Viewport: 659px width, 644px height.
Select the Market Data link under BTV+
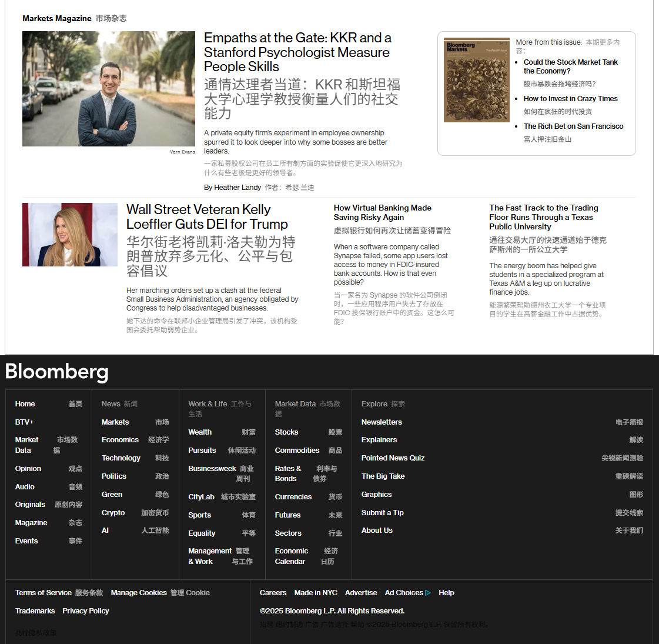coord(26,445)
